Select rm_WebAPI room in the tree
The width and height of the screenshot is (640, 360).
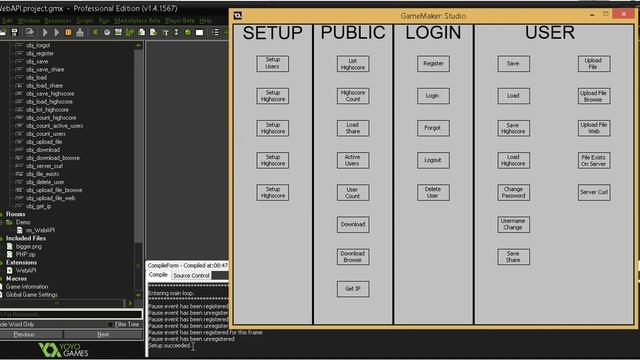[40, 230]
